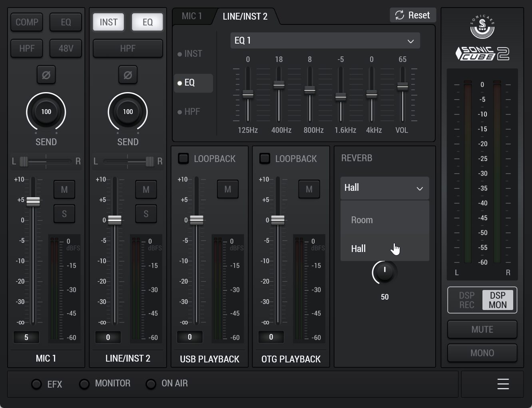Click the USB PLAYBACK fader value field
The width and height of the screenshot is (532, 408).
click(189, 337)
